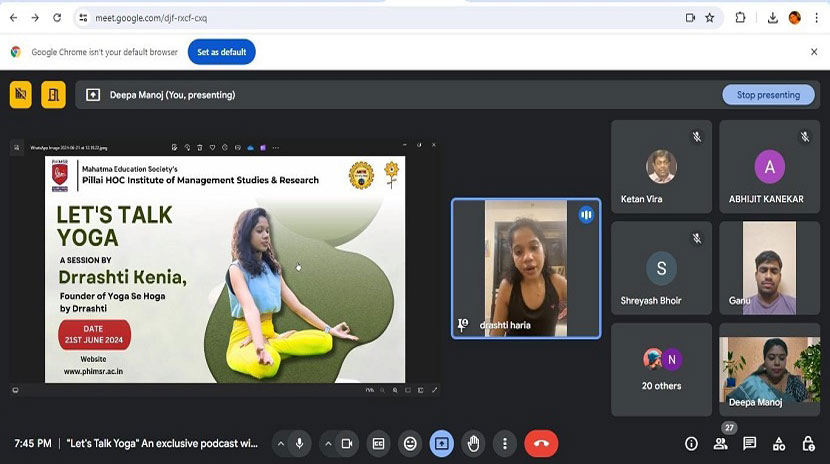Show the people list with 27 participants
The height and width of the screenshot is (464, 830).
pos(720,443)
